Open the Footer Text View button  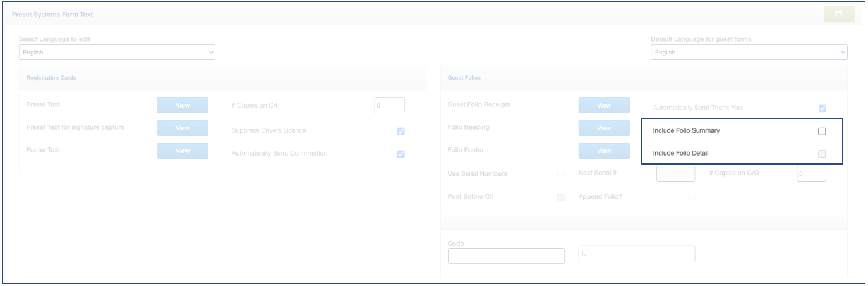click(182, 151)
